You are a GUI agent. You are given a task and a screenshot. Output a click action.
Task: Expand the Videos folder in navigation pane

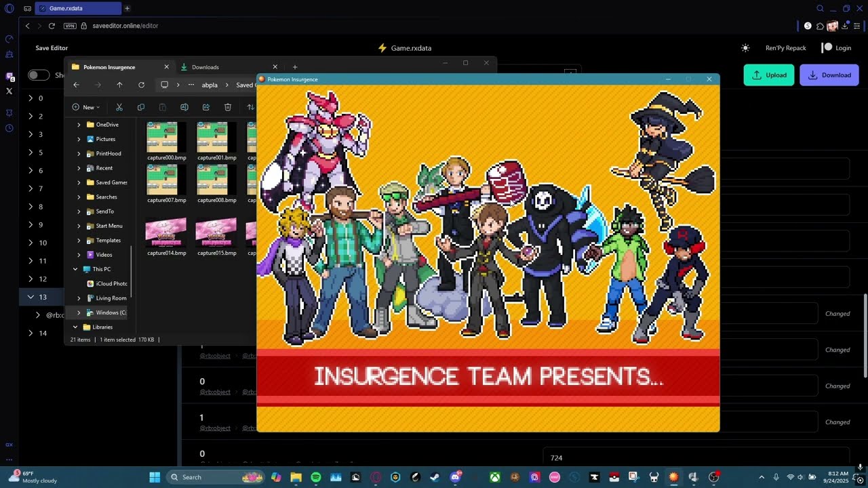[x=79, y=255]
